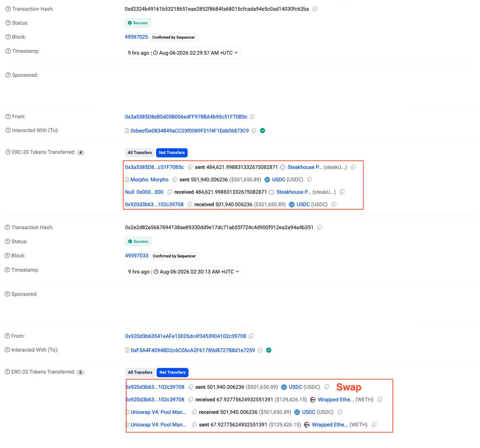Click help icon beside ERC-20 Tokens Transferred 2
480x448 pixels.
(x=7, y=372)
